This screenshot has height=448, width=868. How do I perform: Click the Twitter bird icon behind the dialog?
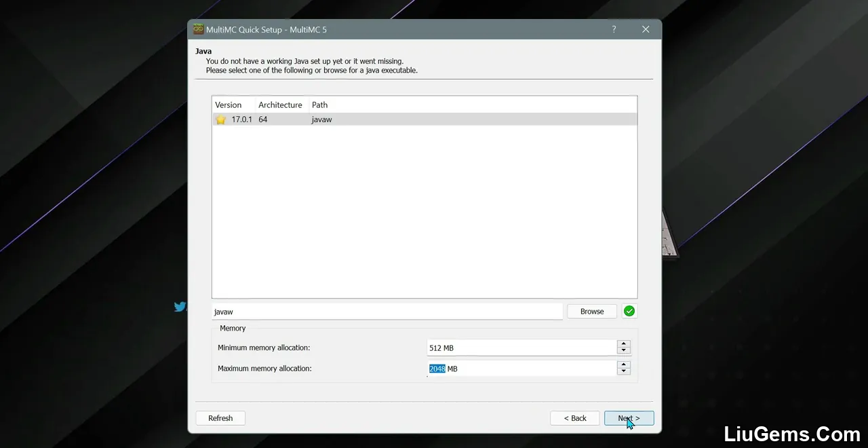pos(179,307)
